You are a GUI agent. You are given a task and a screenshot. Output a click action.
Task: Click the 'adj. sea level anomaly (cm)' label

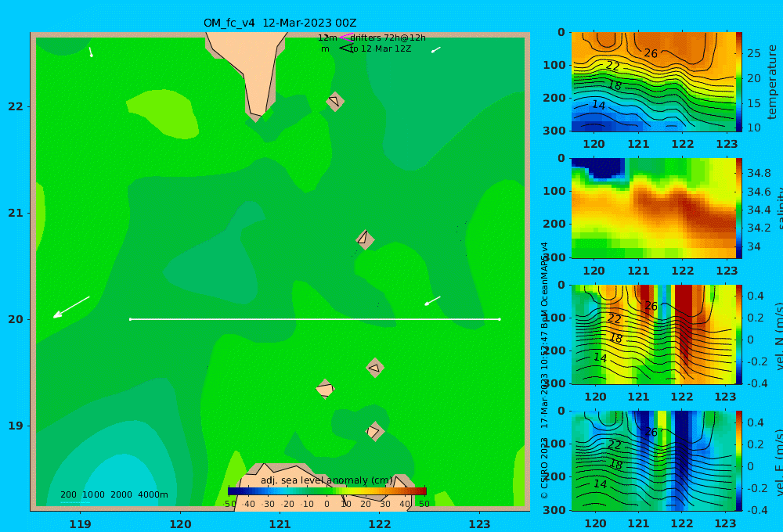(x=327, y=480)
